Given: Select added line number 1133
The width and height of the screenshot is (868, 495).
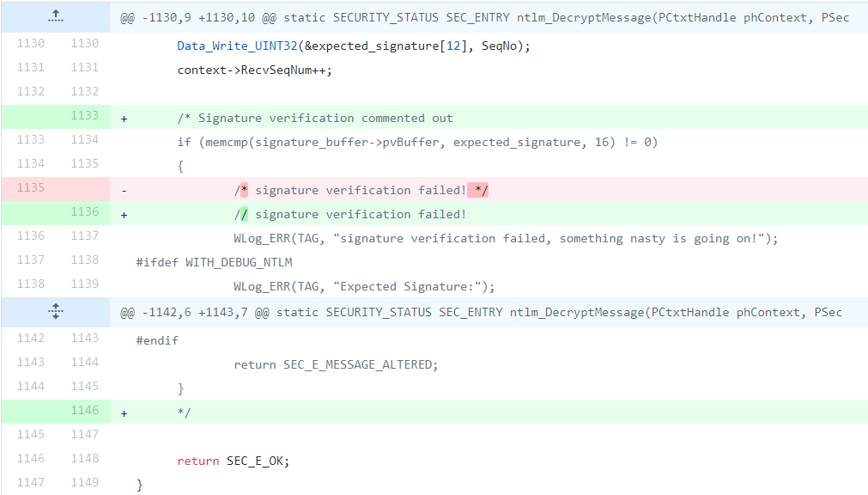Looking at the screenshot, I should 84,115.
